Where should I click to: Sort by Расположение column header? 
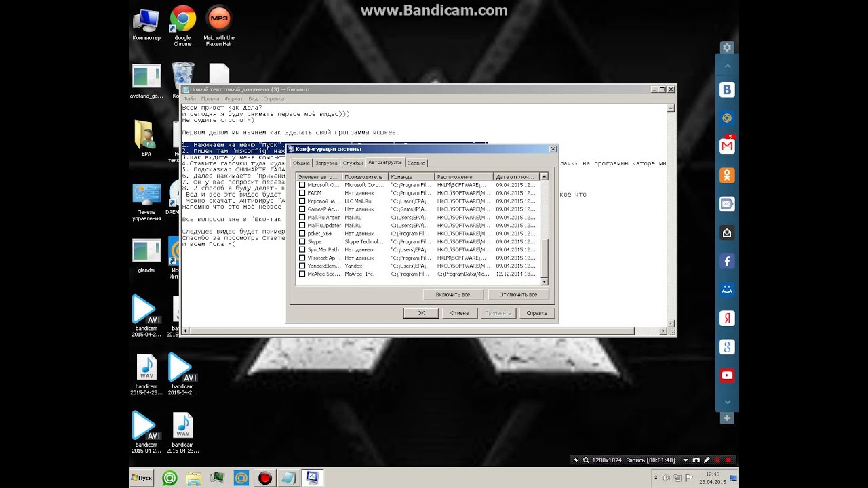tap(464, 176)
